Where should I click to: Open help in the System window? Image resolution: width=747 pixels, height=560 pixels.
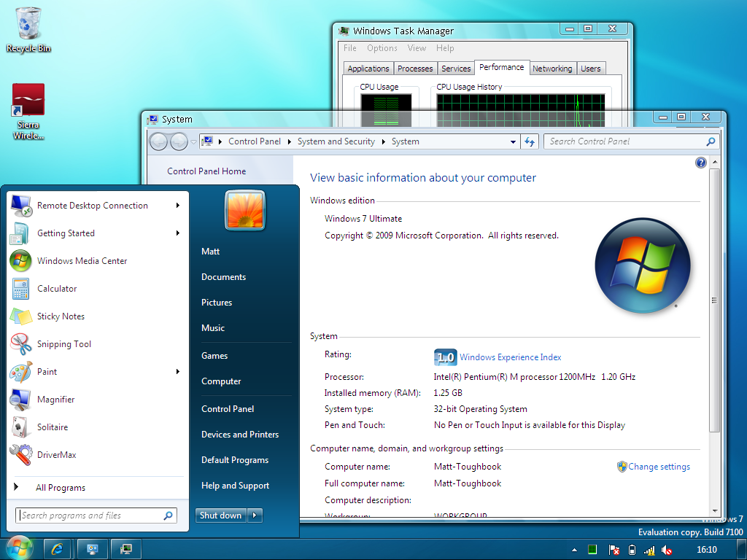(701, 163)
